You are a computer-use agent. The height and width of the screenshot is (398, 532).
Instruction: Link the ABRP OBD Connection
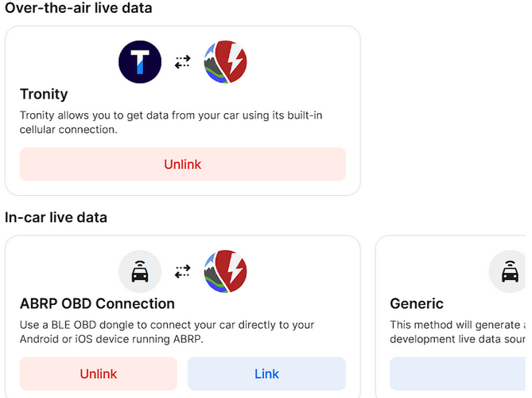point(266,373)
